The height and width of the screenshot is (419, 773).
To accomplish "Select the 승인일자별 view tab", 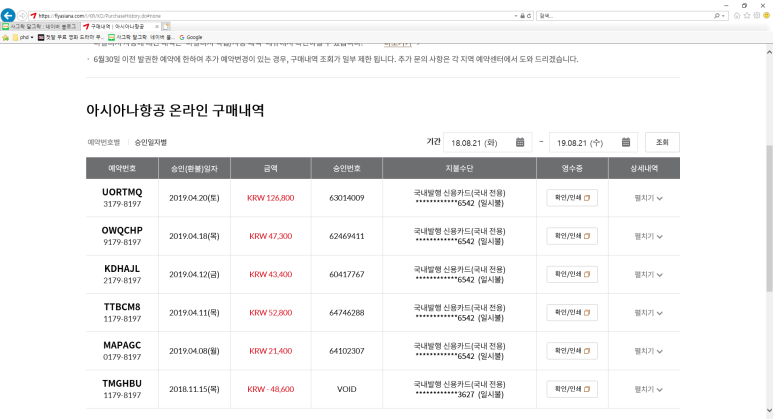I will point(150,142).
